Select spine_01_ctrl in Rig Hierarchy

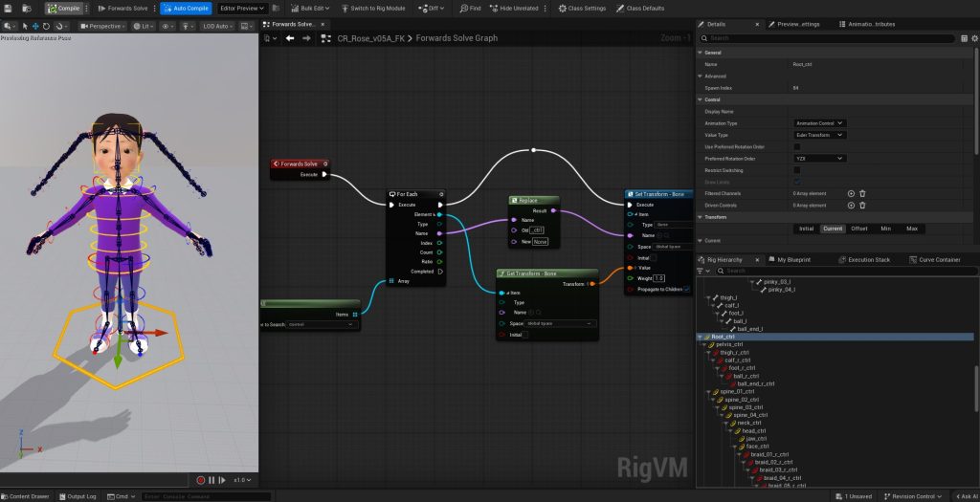736,392
